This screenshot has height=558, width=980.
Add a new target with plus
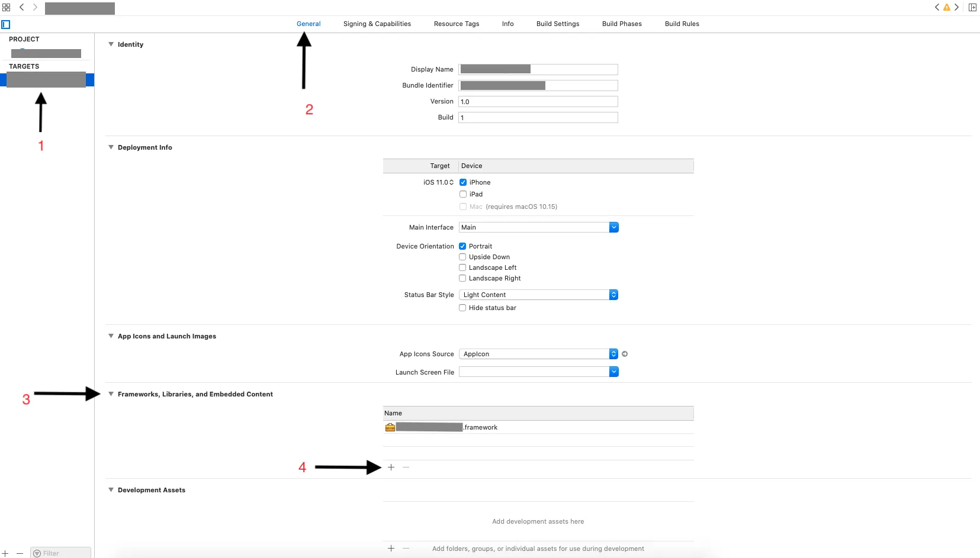tap(5, 553)
